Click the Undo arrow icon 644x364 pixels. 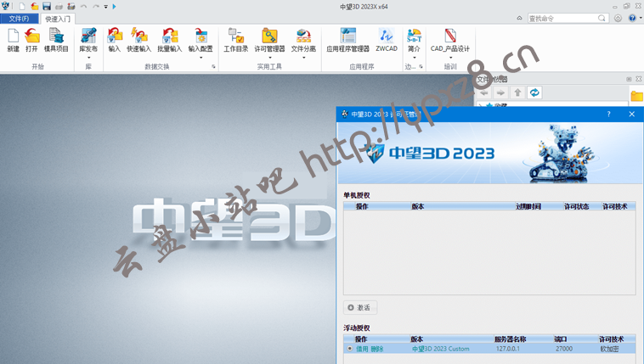click(x=83, y=6)
